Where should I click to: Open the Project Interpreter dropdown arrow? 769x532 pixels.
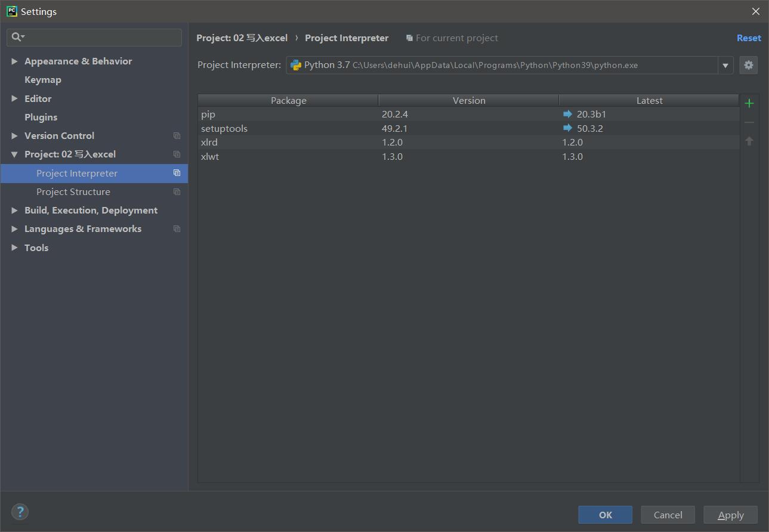(725, 66)
